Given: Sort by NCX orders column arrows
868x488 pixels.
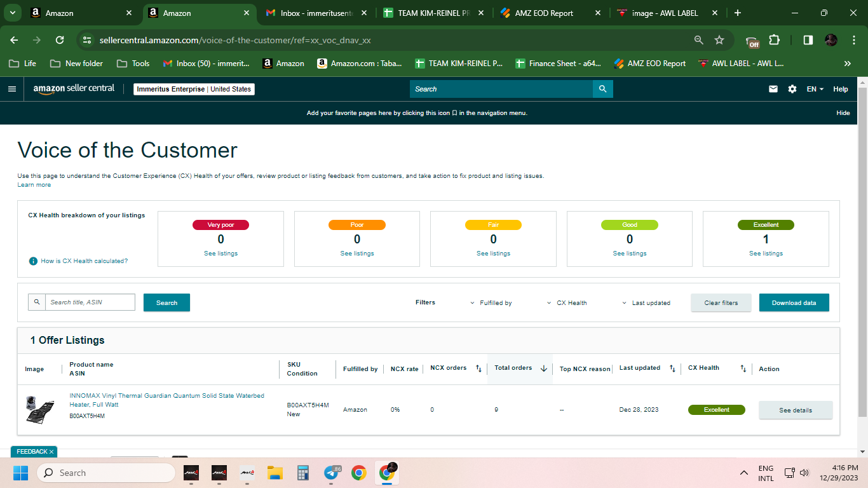Looking at the screenshot, I should point(478,369).
